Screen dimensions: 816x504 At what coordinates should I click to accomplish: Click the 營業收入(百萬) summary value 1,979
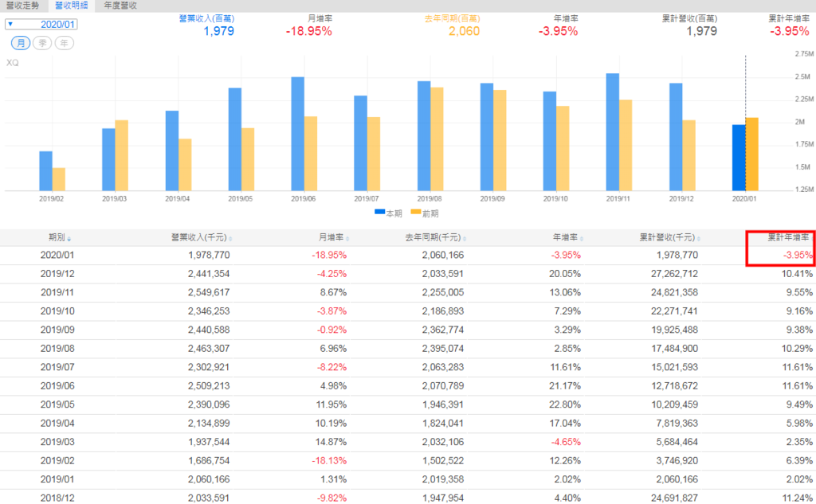218,31
